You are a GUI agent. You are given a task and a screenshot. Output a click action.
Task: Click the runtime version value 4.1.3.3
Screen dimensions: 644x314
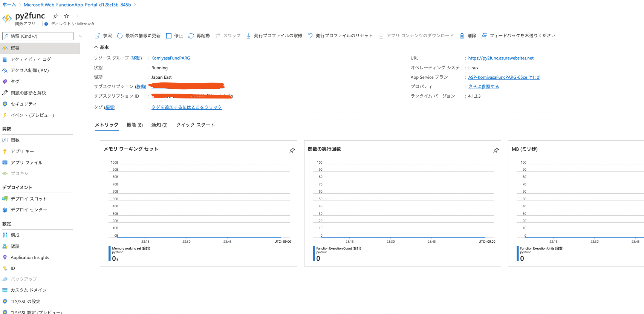point(474,96)
